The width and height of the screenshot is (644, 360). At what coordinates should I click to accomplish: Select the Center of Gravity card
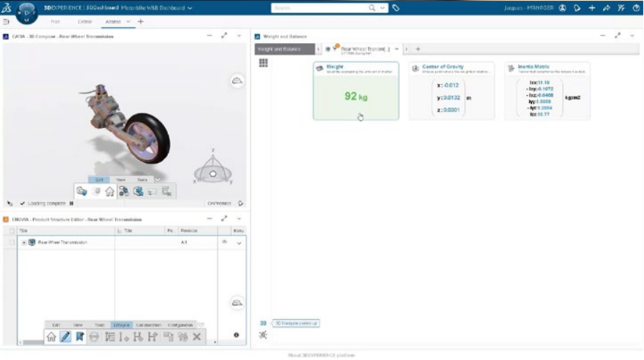click(451, 91)
